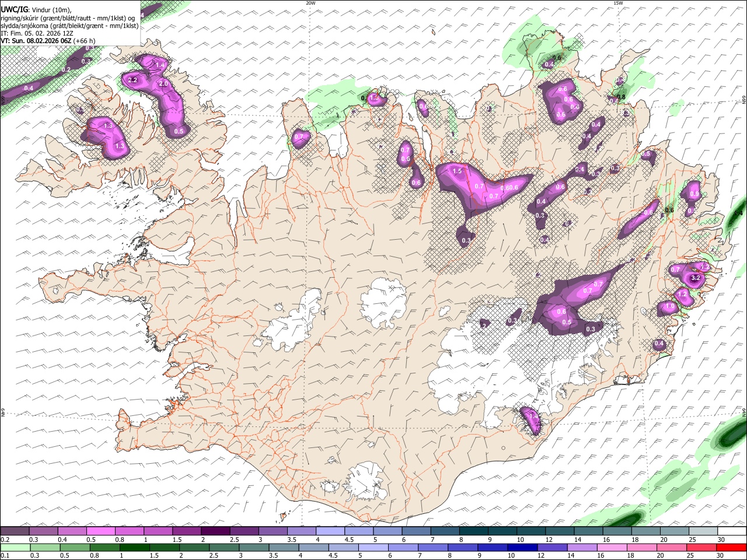The width and height of the screenshot is (747, 560).
Task: Select the 7 blue swatch in lower scale
Action: [432, 547]
